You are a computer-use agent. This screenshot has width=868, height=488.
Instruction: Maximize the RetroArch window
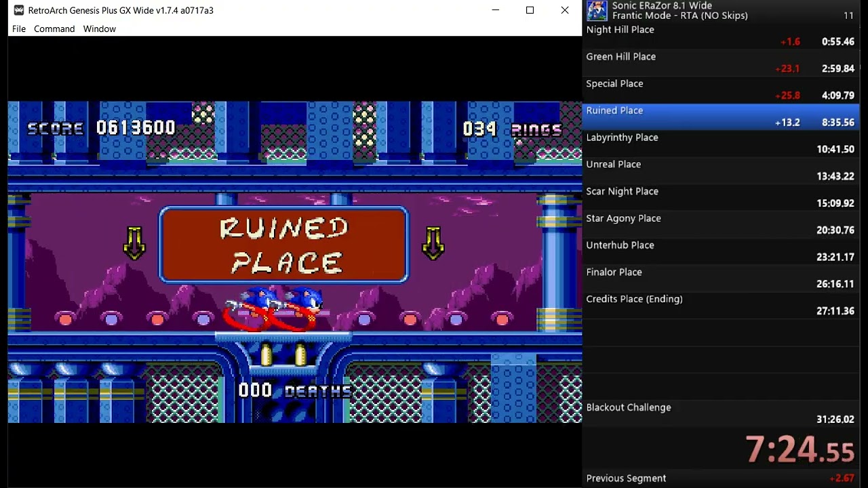(530, 10)
